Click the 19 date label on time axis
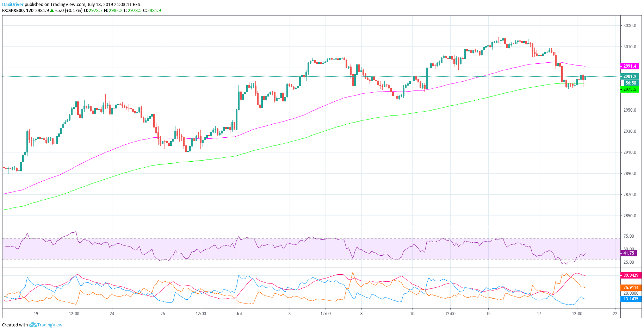Viewport: 644px width, 331px height. (36, 313)
